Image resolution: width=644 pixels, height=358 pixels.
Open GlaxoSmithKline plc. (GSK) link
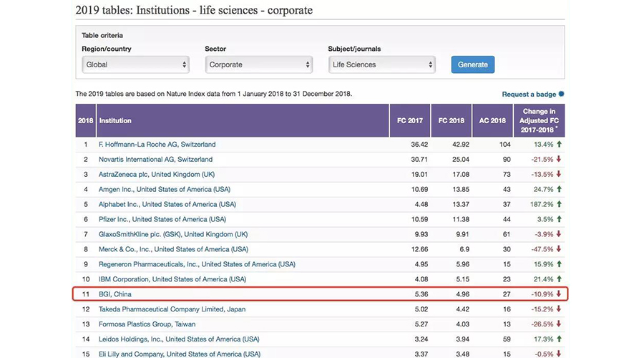pyautogui.click(x=173, y=234)
